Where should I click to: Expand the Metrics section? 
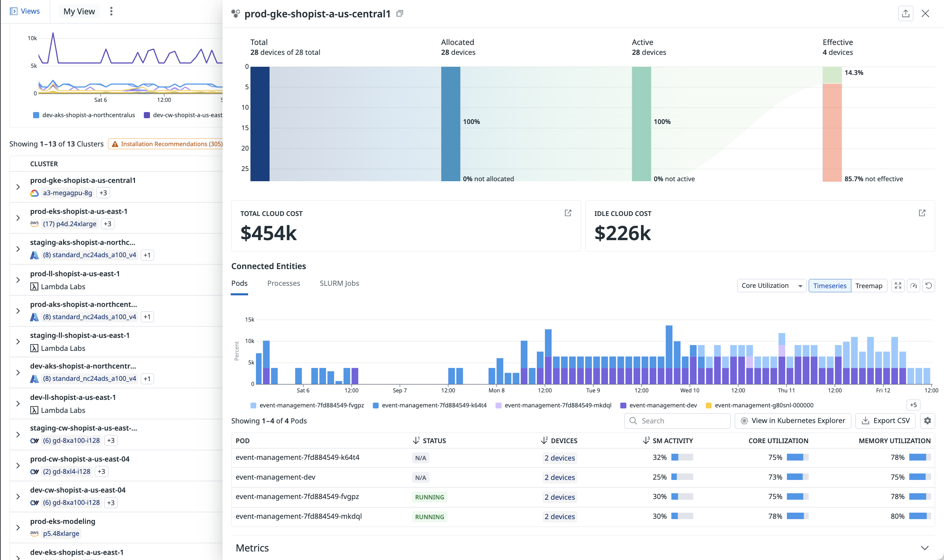pyautogui.click(x=924, y=547)
